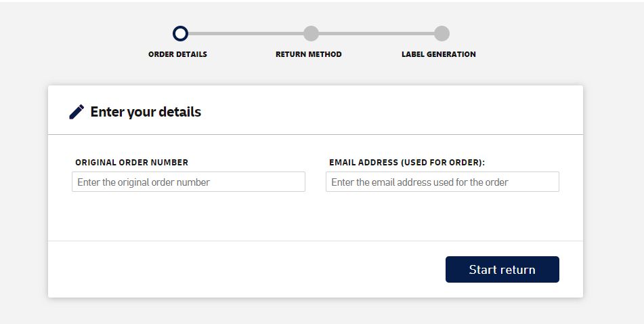The image size is (644, 324).
Task: Click blank card space below the order number field
Action: click(x=188, y=217)
